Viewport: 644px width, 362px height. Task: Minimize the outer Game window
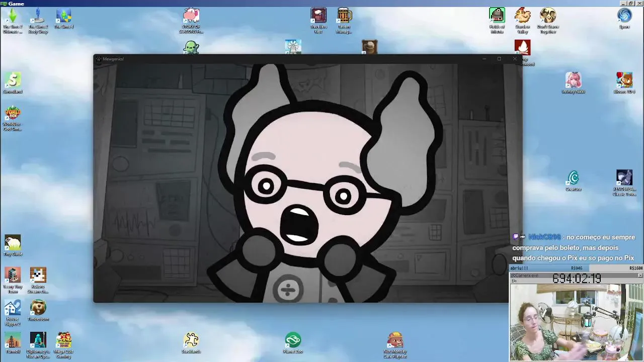[x=623, y=4]
